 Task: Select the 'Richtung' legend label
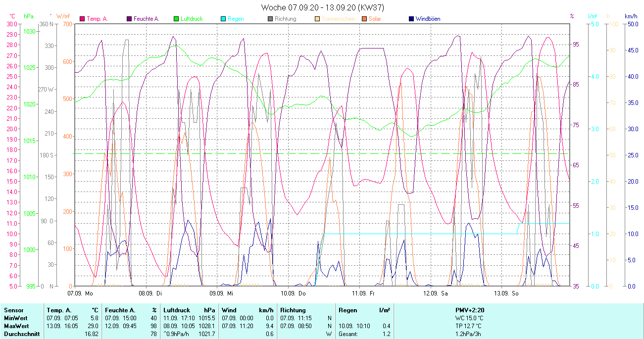tap(285, 19)
